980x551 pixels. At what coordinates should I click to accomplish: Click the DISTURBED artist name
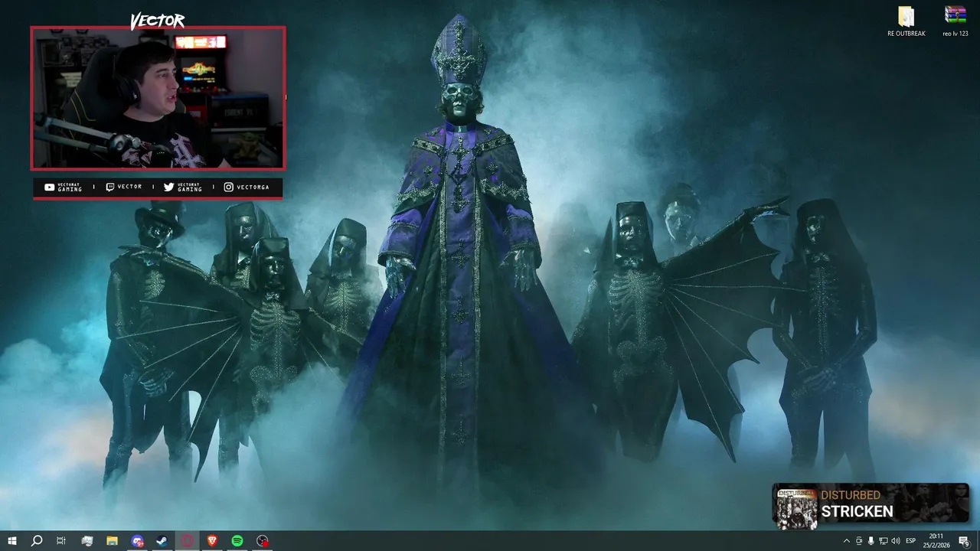[x=851, y=495]
